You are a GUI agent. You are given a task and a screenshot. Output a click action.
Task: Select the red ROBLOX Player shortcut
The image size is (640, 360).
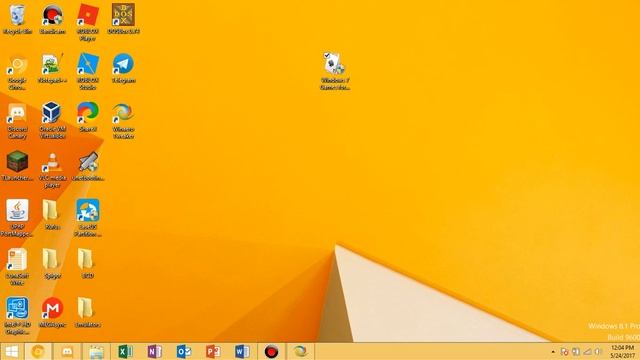[88, 22]
